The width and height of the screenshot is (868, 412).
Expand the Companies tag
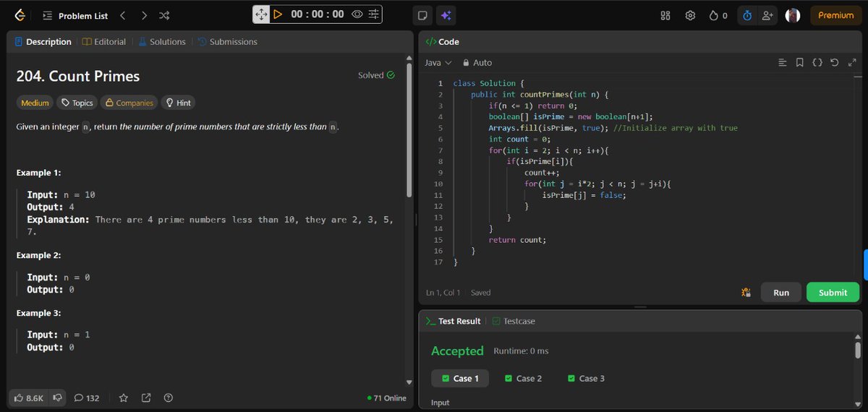pyautogui.click(x=129, y=103)
